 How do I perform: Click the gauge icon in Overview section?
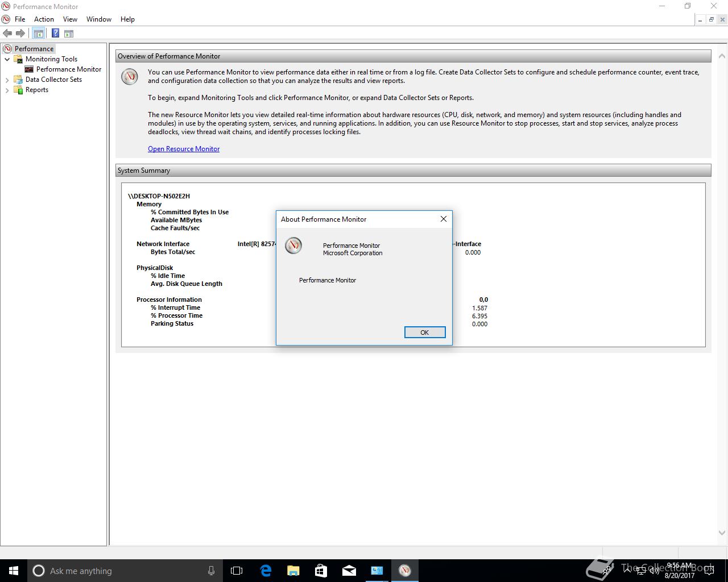(x=130, y=76)
